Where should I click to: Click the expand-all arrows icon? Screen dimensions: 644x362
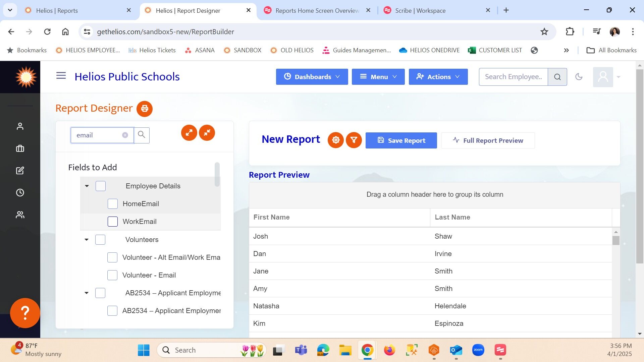coord(189,133)
